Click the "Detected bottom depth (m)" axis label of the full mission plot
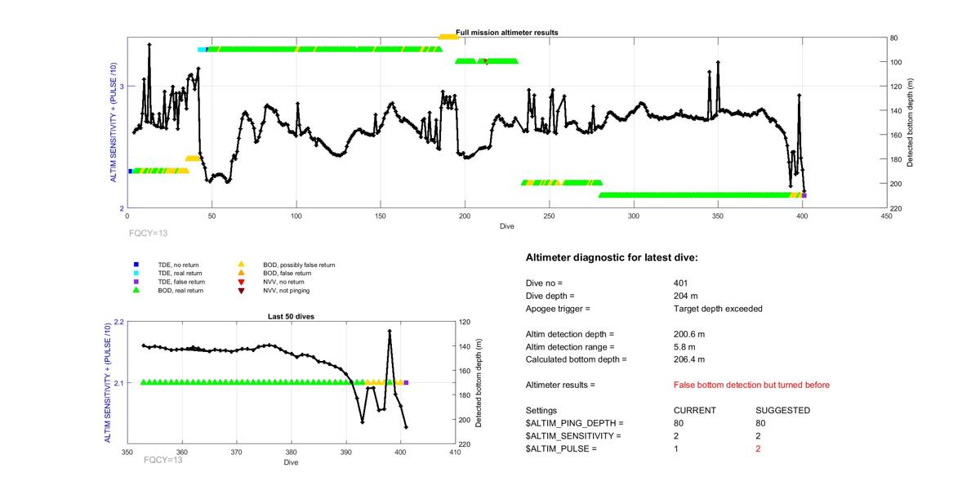This screenshot has height=499, width=980. coord(910,123)
